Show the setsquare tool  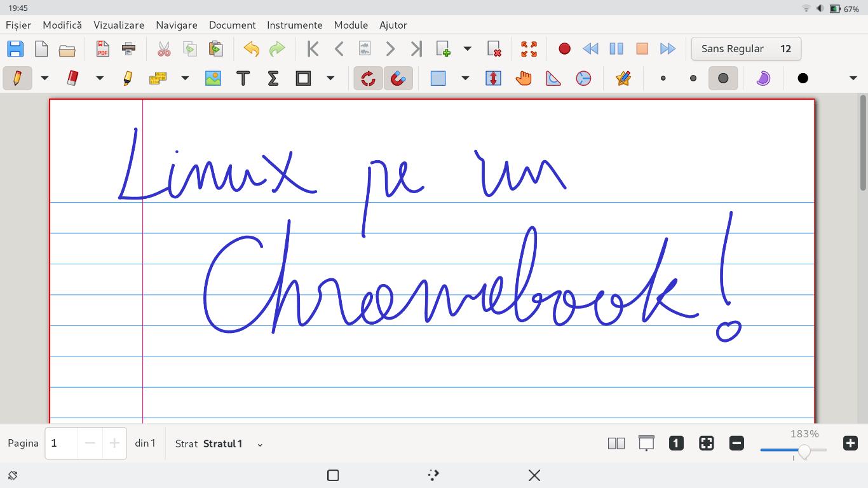click(553, 78)
